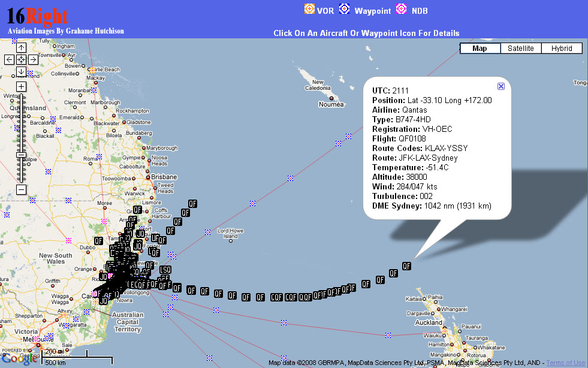588x368 pixels.
Task: Select the QF aircraft icon the info bubble points to
Action: tap(406, 266)
